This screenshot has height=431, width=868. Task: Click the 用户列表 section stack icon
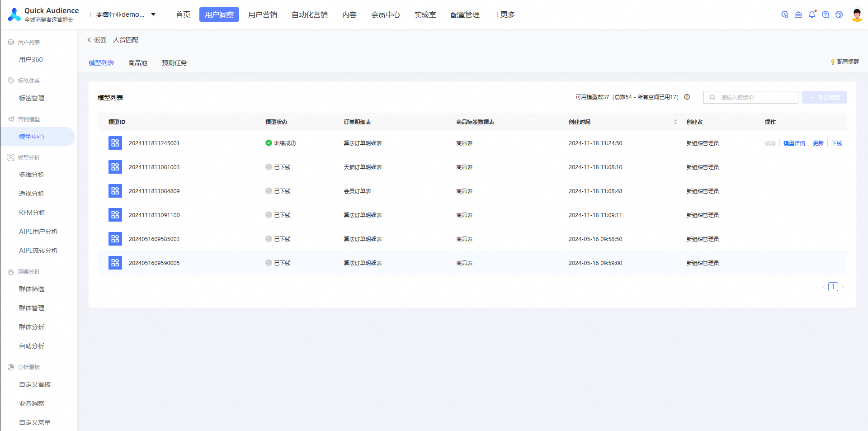(x=11, y=42)
